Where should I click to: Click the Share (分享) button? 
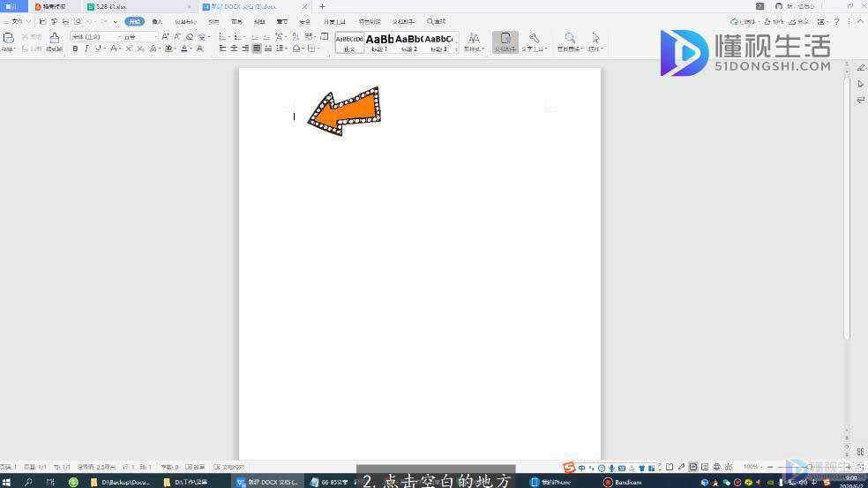pos(800,21)
